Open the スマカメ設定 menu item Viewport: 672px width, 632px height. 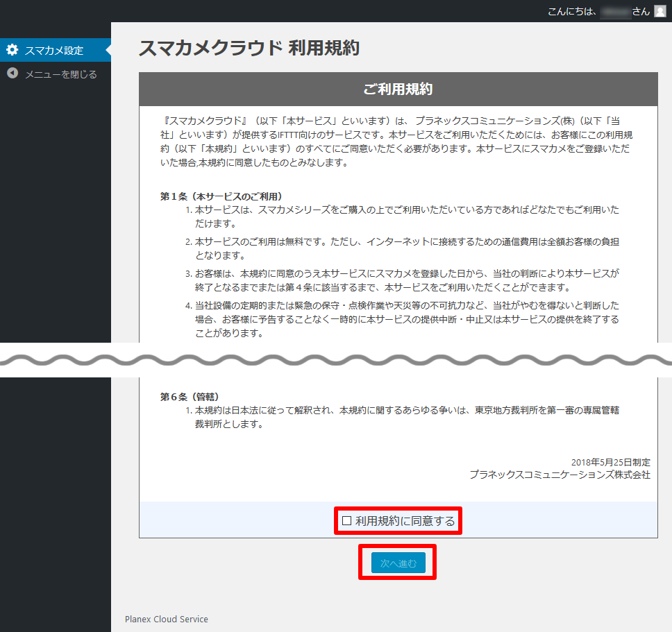[56, 50]
